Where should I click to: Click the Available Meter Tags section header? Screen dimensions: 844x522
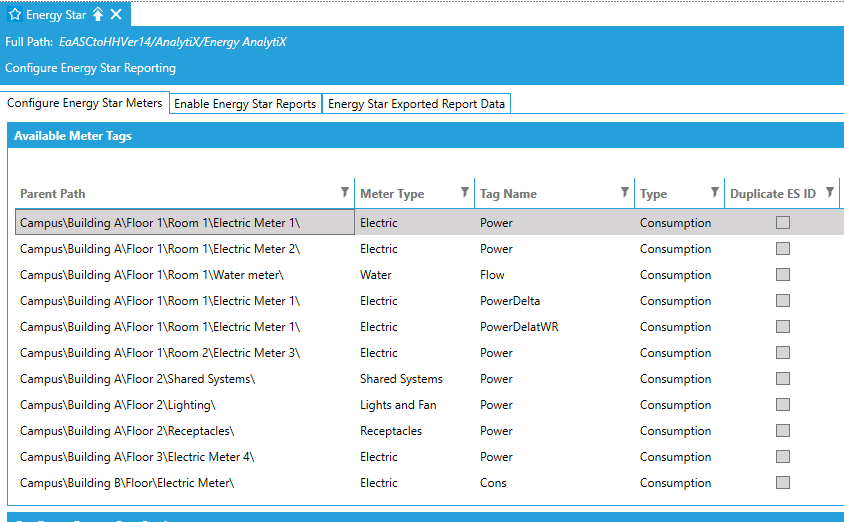pyautogui.click(x=73, y=136)
